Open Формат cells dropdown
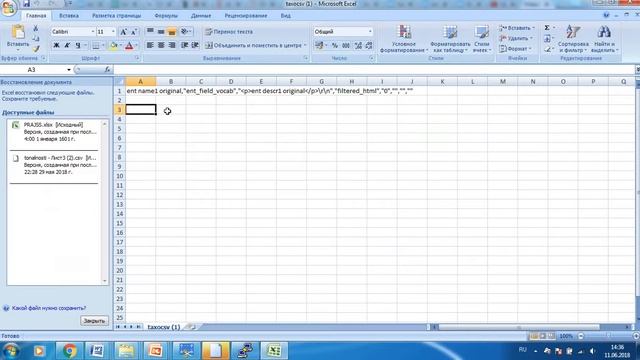The height and width of the screenshot is (360, 640). [516, 49]
